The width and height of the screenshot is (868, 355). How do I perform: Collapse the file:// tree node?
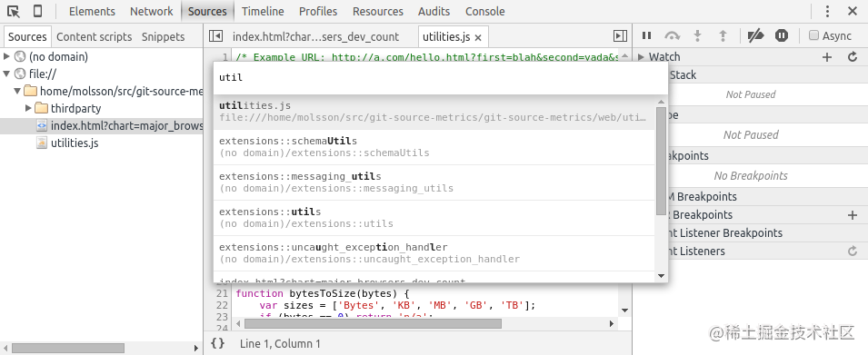pyautogui.click(x=6, y=74)
